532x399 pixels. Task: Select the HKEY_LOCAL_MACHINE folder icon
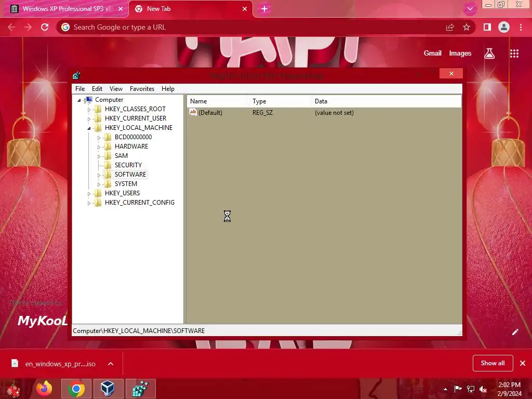[x=98, y=128]
